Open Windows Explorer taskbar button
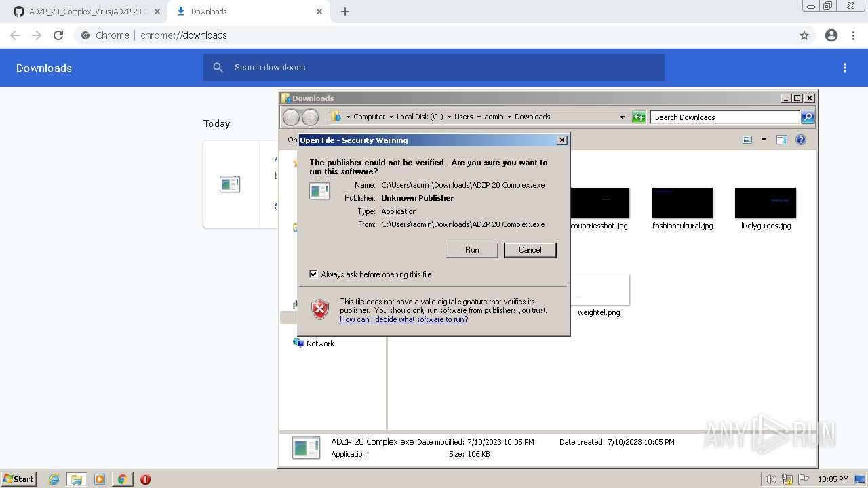868x488 pixels. tap(77, 479)
